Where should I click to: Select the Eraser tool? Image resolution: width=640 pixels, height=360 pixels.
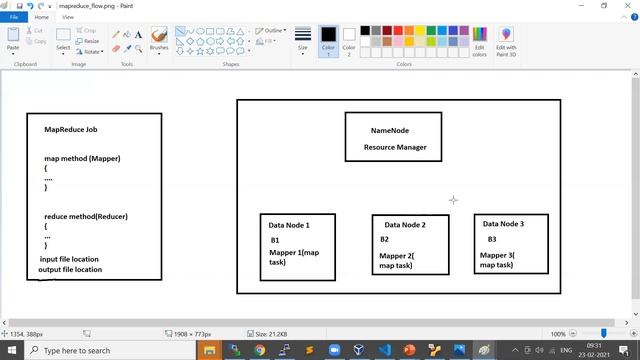click(116, 49)
